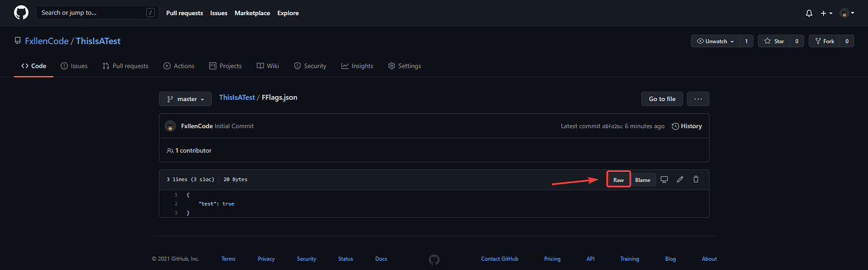Open Explore in top navigation

pos(288,13)
